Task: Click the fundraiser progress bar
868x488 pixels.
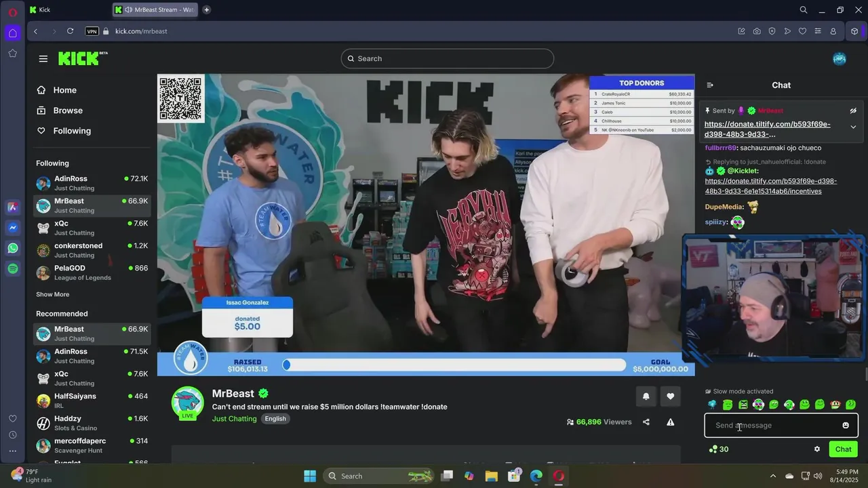Action: pyautogui.click(x=454, y=365)
